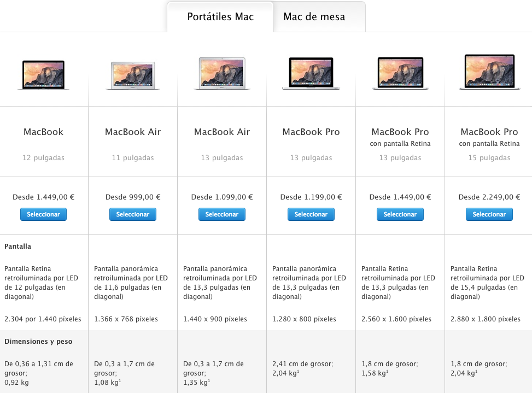Click the 12-inch MacBook product image

pyautogui.click(x=43, y=75)
